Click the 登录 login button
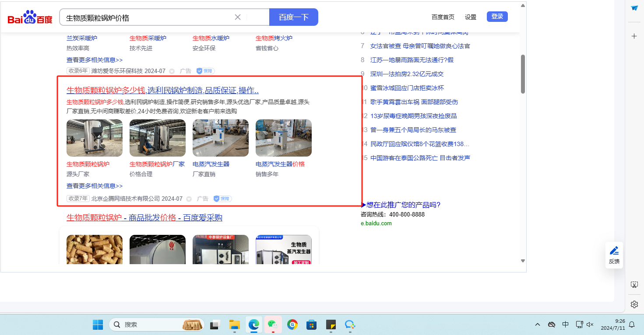The width and height of the screenshot is (644, 335). coord(497,17)
